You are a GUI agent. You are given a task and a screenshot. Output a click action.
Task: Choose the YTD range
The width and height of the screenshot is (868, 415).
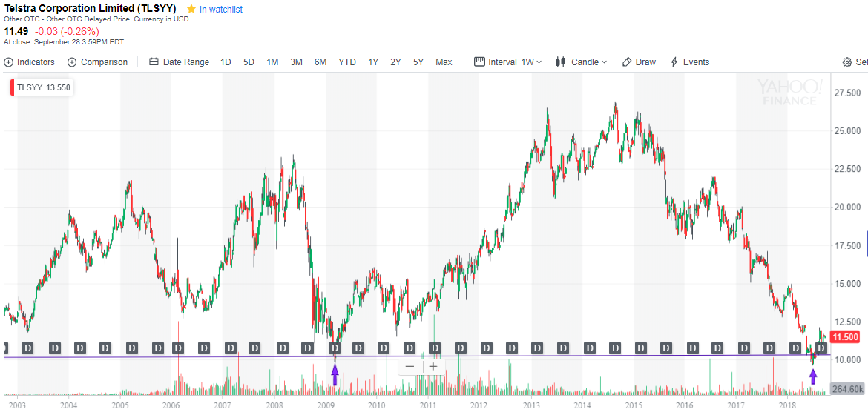pos(347,62)
